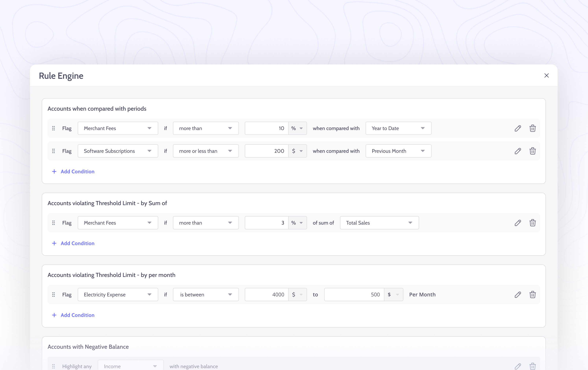Delete the Merchant Fees sum rule
This screenshot has height=370, width=588.
click(533, 223)
